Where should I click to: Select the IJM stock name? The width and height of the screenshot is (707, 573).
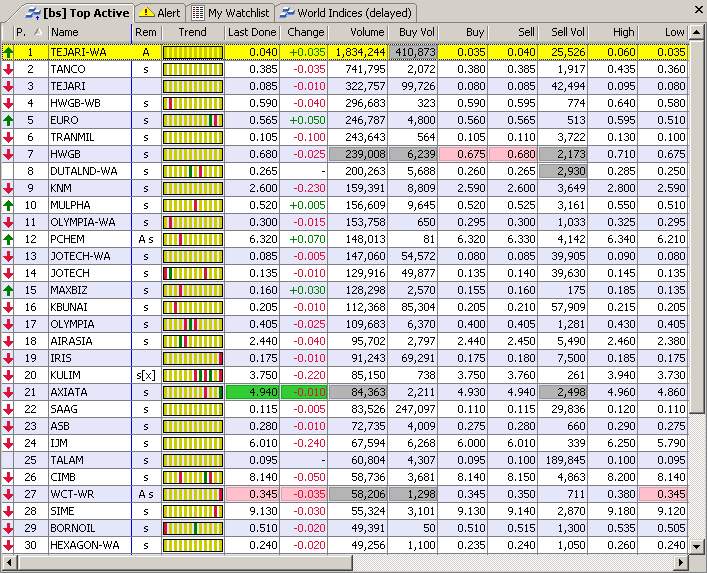(59, 443)
